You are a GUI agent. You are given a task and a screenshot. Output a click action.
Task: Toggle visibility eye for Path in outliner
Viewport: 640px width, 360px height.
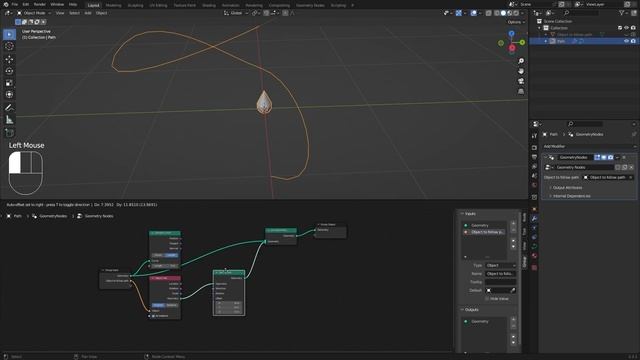click(x=627, y=41)
